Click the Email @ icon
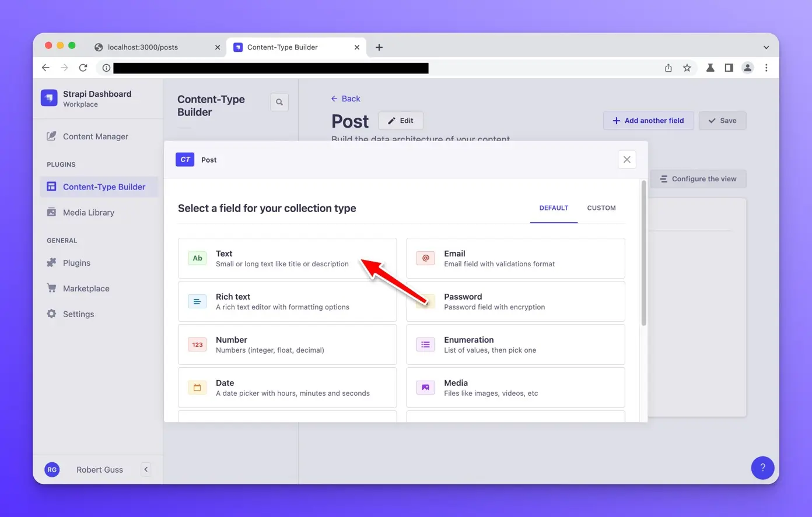812x517 pixels. coord(425,258)
